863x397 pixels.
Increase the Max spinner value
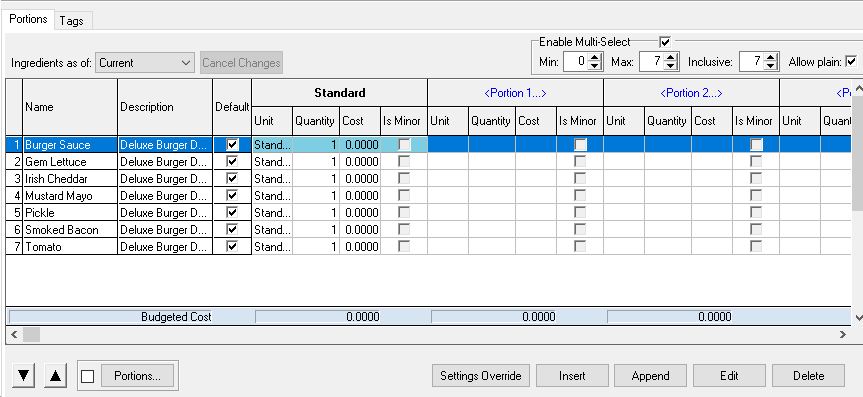pyautogui.click(x=670, y=58)
